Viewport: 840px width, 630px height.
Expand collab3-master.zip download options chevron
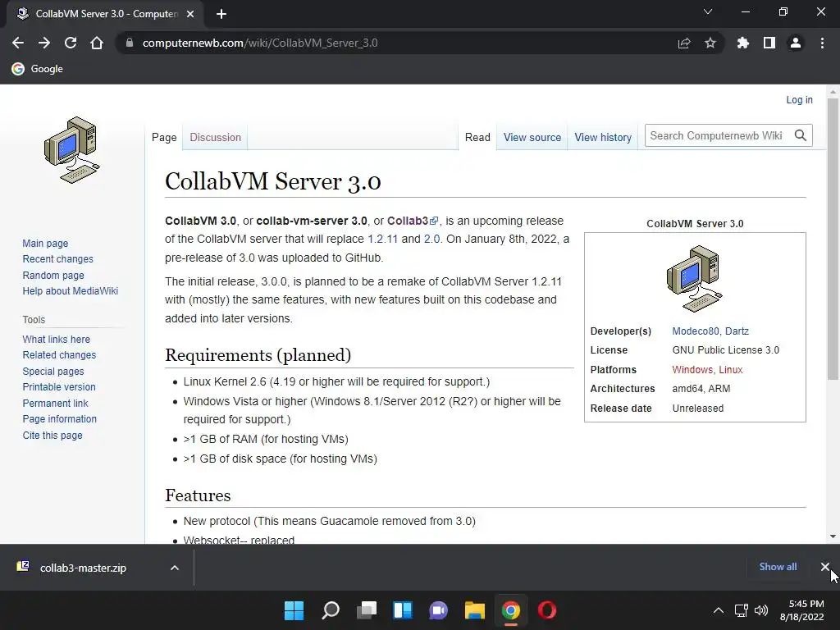[x=175, y=568]
